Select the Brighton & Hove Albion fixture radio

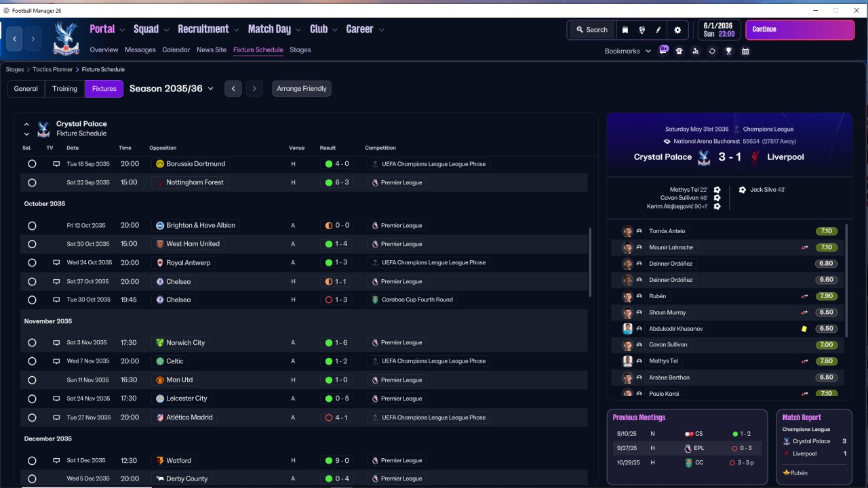tap(32, 226)
